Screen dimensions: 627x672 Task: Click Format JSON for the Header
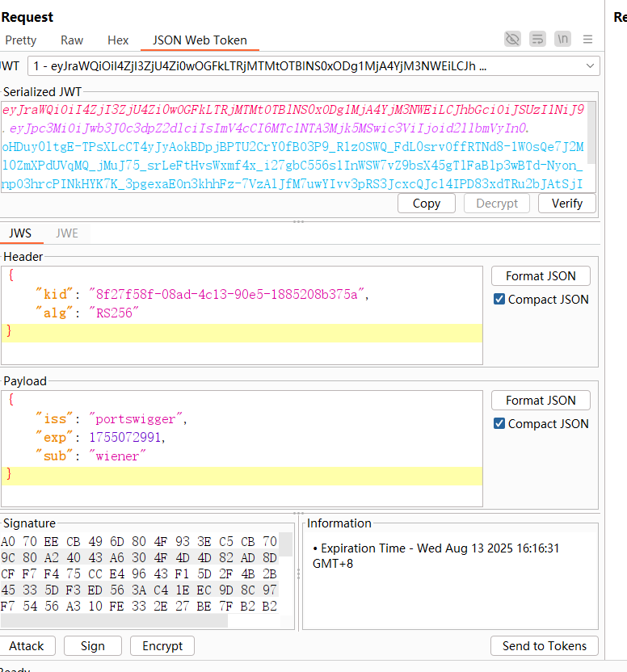[x=541, y=276]
